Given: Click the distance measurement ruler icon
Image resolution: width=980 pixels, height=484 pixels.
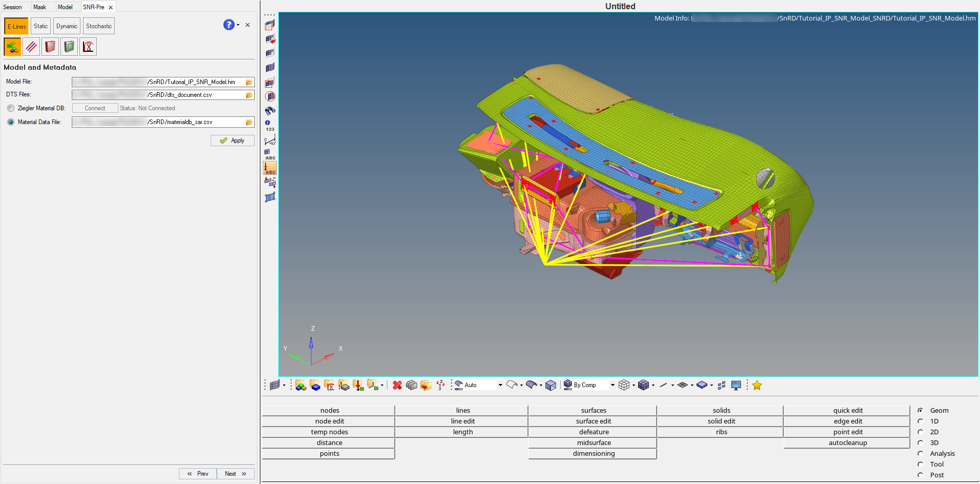Looking at the screenshot, I should pos(270,140).
